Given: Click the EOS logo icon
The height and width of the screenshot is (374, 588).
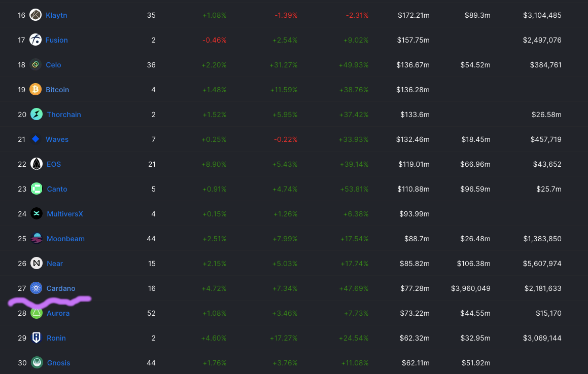Looking at the screenshot, I should coord(37,164).
